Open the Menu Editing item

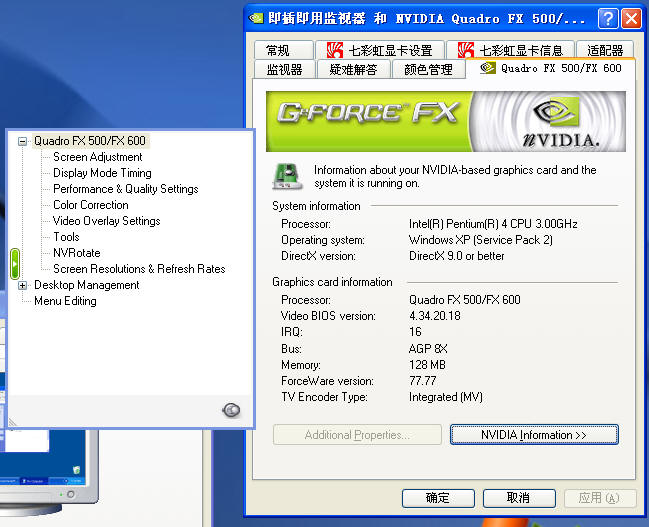(65, 301)
